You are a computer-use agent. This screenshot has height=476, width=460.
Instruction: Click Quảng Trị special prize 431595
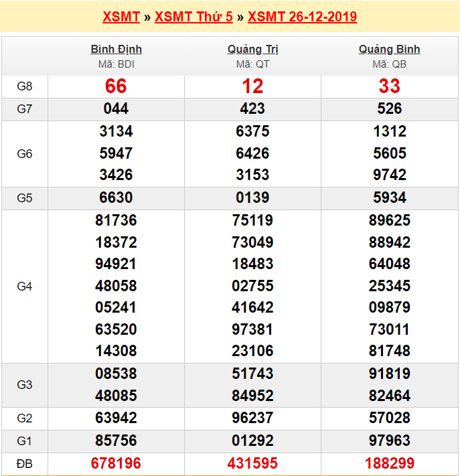pos(252,463)
